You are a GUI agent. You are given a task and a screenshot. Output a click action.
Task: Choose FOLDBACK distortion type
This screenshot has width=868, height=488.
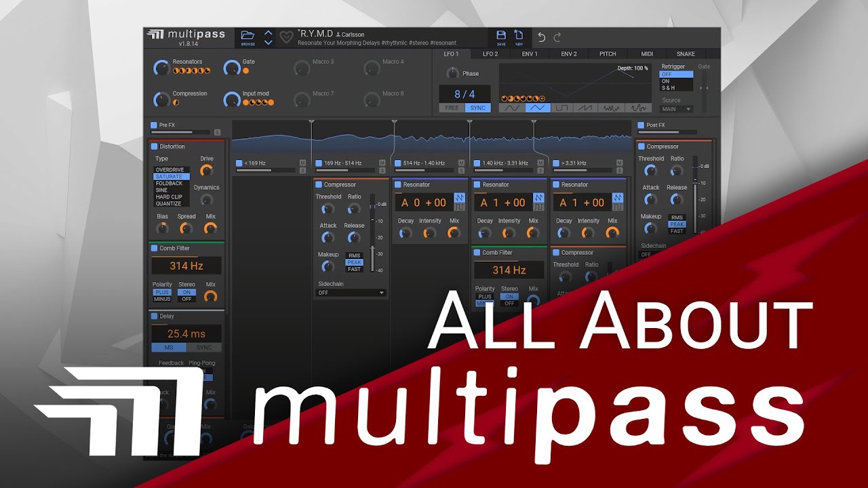click(x=172, y=184)
